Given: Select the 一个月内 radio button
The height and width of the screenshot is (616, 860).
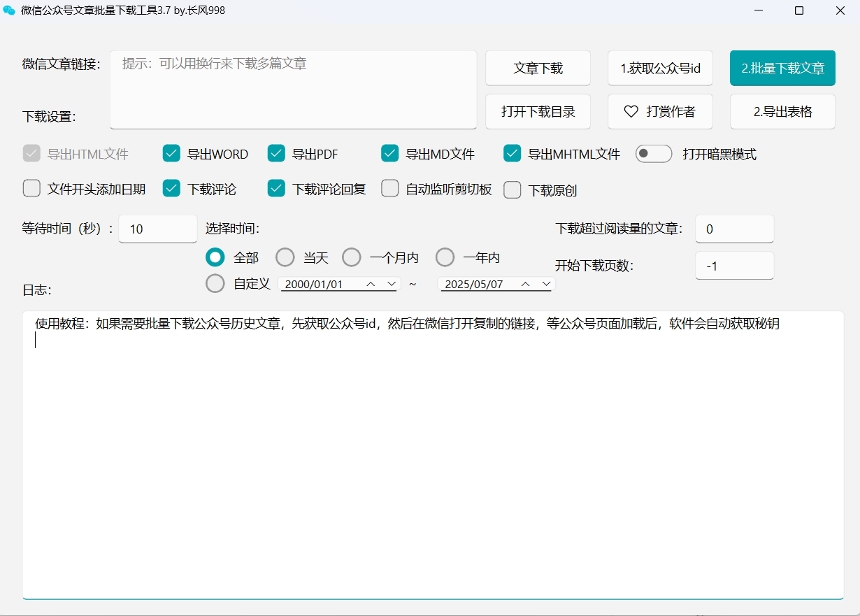Looking at the screenshot, I should [352, 257].
